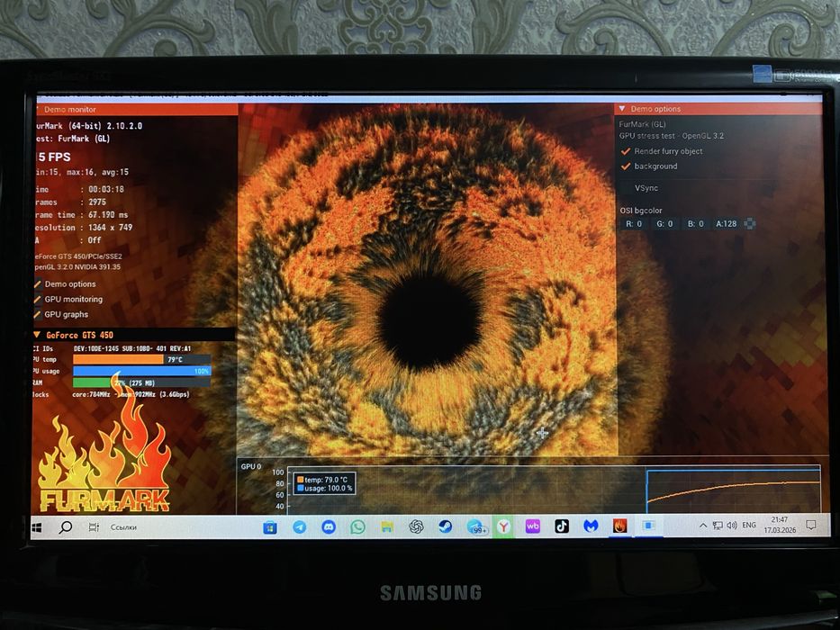The height and width of the screenshot is (630, 840).
Task: Open Steam from the taskbar
Action: coord(445,527)
